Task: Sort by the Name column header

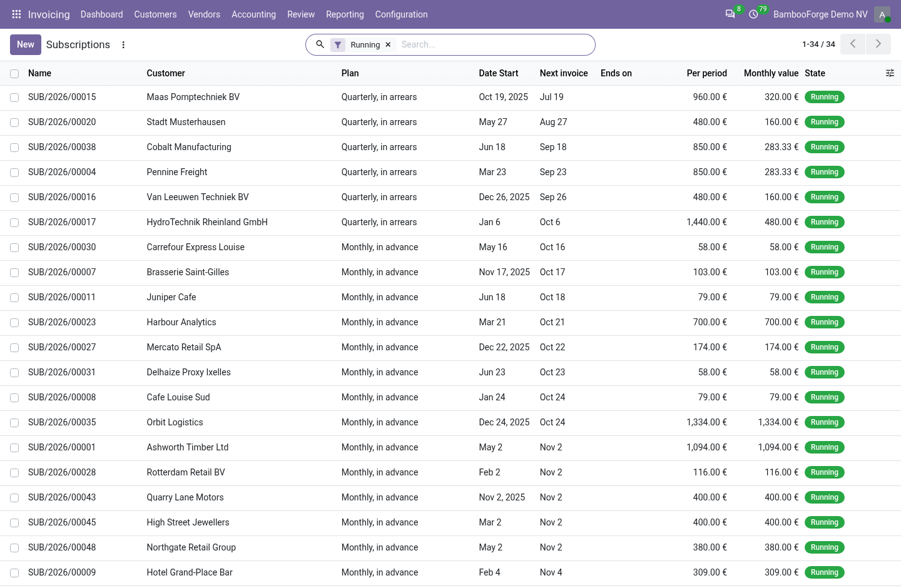Action: [x=39, y=73]
